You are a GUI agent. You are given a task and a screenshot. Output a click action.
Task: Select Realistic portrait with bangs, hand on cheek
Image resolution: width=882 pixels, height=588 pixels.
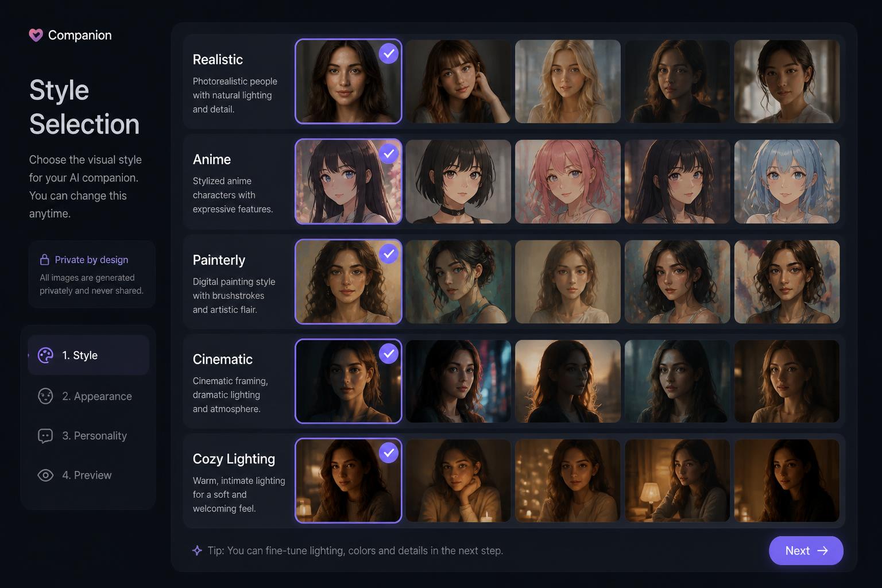click(458, 81)
